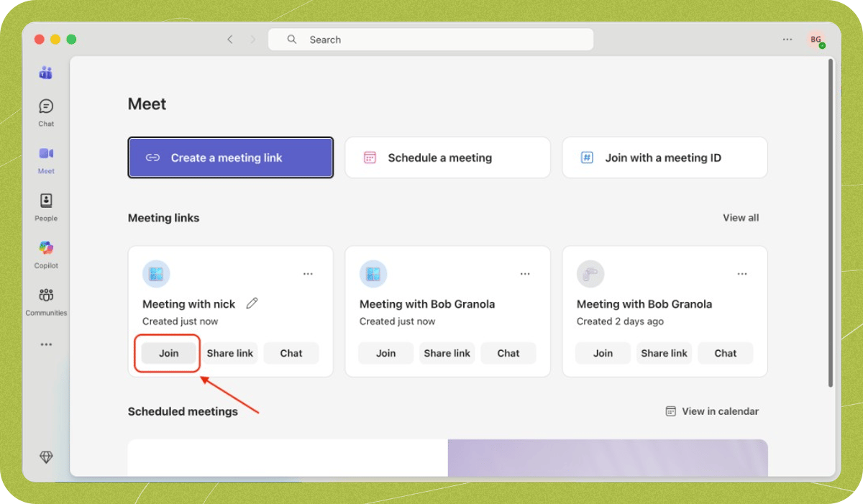Click avatar icon of Bob Granola meeting created just now
The height and width of the screenshot is (504, 863).
[x=373, y=274]
